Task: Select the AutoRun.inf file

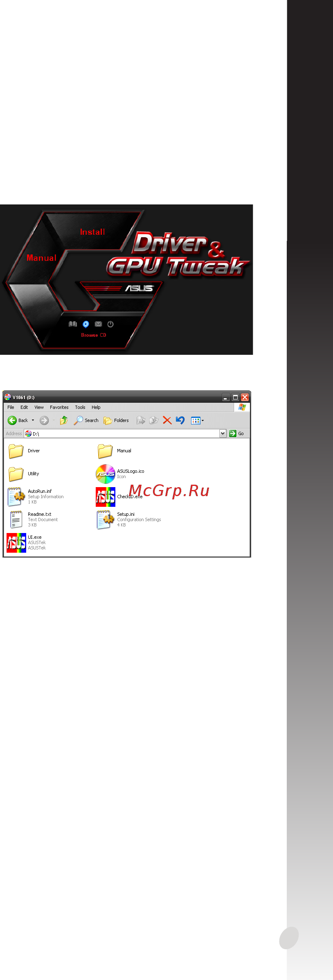Action: click(36, 497)
